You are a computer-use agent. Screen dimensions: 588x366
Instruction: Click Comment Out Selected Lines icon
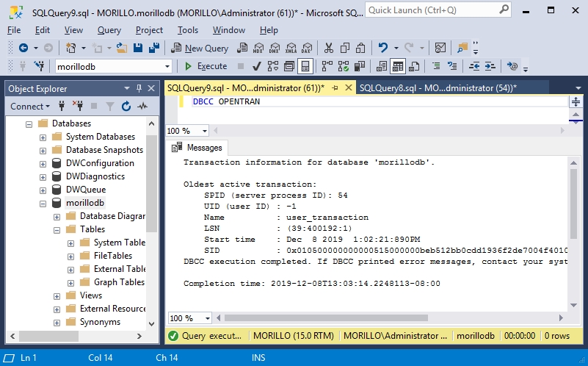pos(436,66)
